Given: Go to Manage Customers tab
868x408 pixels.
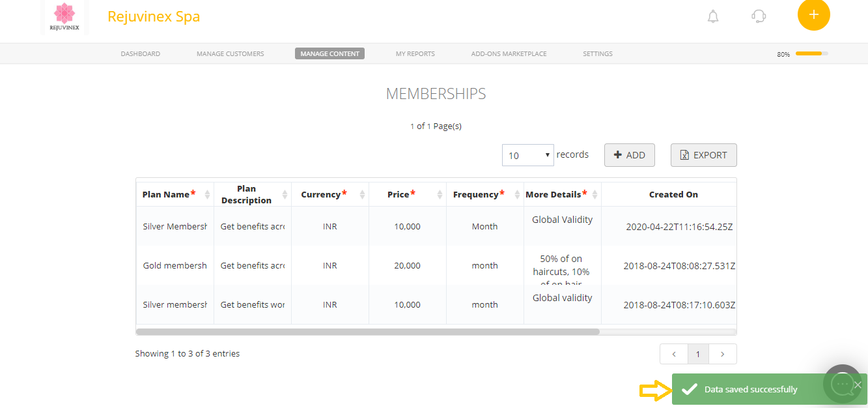Looking at the screenshot, I should point(231,53).
